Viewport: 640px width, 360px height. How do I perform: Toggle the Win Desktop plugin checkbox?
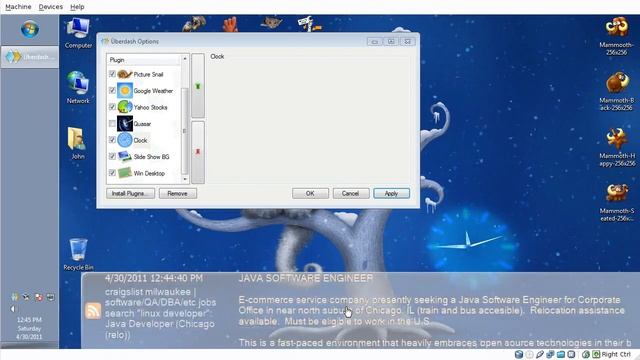click(112, 173)
